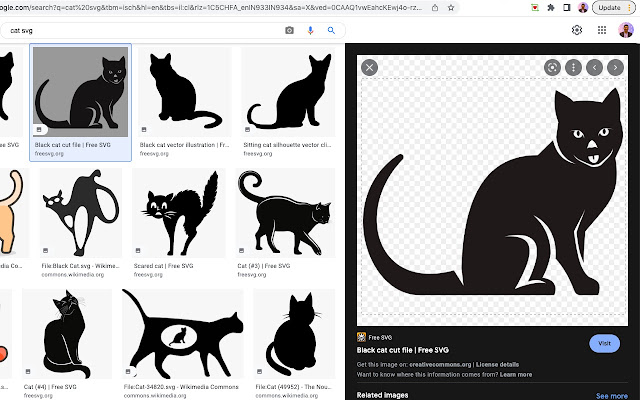Go to previous image in preview
This screenshot has width=640, height=400.
tap(594, 67)
